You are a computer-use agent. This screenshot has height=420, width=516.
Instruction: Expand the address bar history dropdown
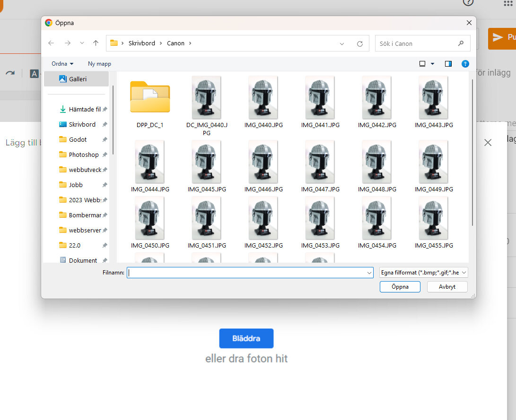pos(342,44)
